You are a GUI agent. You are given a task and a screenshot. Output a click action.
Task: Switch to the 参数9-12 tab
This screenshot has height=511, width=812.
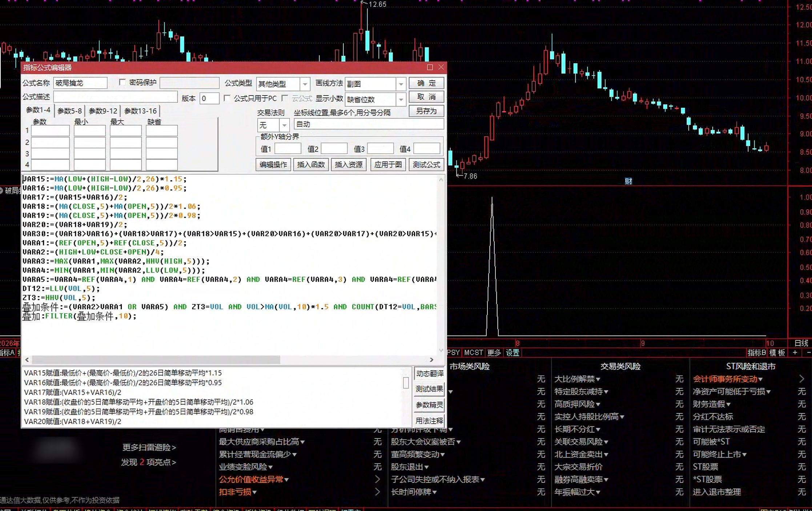[103, 111]
